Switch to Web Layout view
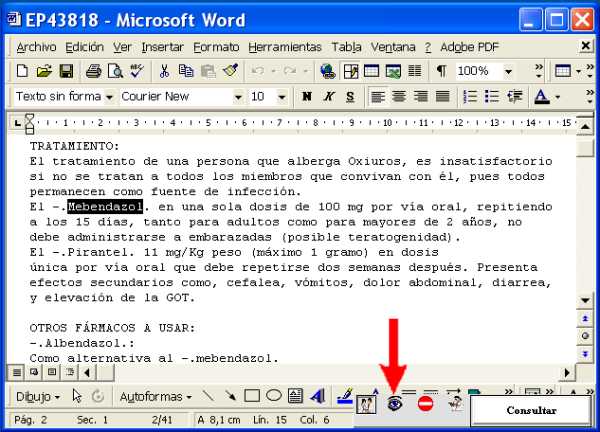 34,372
